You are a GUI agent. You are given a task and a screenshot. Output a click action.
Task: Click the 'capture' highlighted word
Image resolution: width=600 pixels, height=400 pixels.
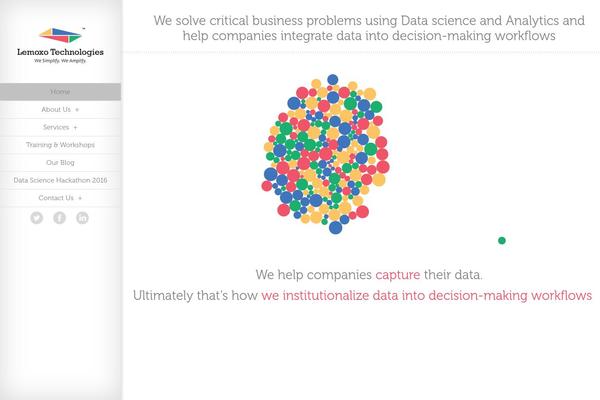click(x=404, y=274)
